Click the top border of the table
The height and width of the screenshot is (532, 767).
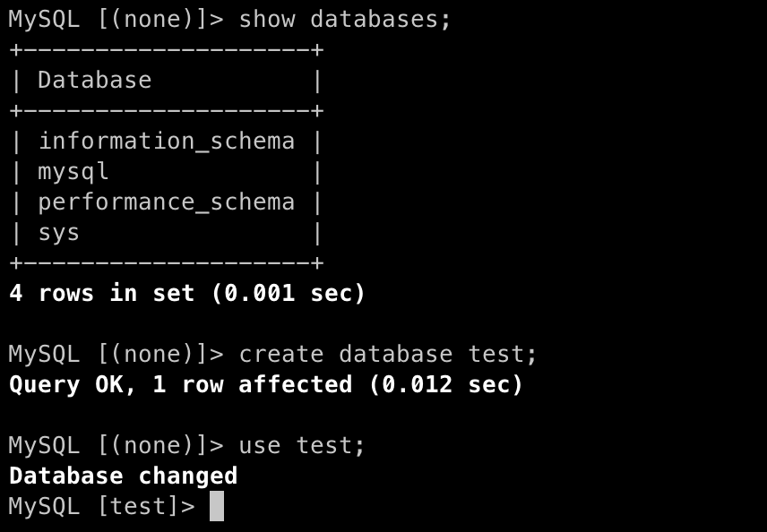click(x=166, y=49)
